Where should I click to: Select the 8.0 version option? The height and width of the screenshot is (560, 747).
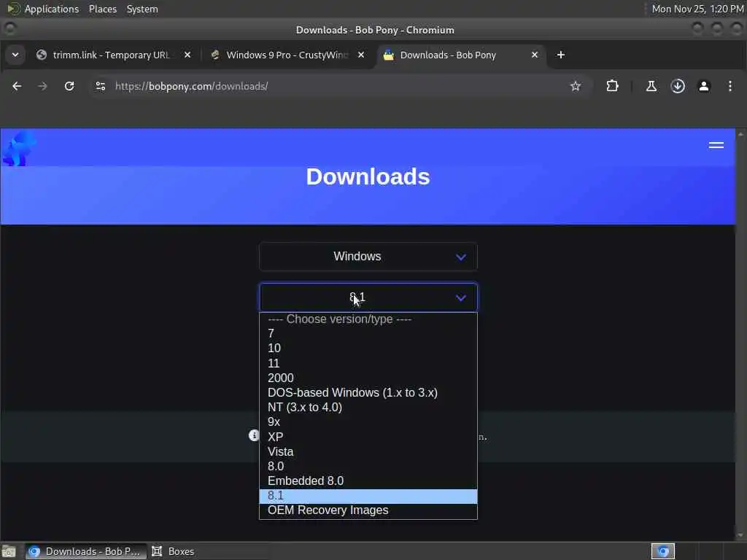(x=368, y=466)
